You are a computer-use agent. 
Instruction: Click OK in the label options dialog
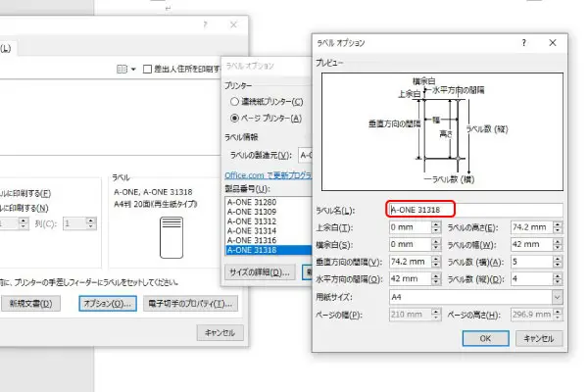(x=485, y=338)
